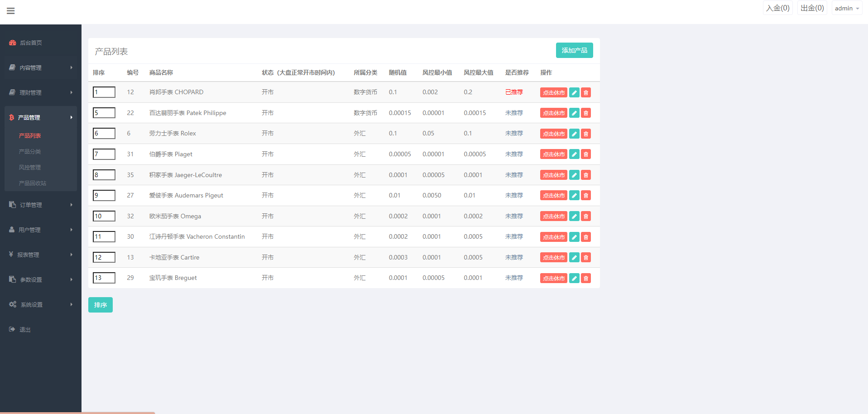The height and width of the screenshot is (414, 868).
Task: Select the 产品管理 bitcoin icon in sidebar
Action: coord(12,117)
